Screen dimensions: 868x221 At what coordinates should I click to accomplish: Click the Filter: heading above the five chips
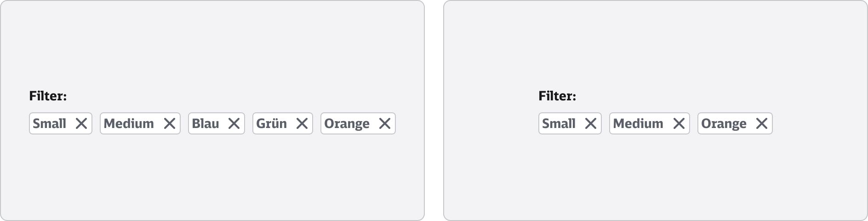(48, 96)
